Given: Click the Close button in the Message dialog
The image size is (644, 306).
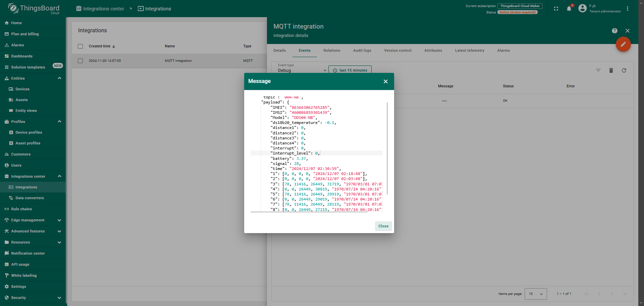Looking at the screenshot, I should tap(383, 226).
